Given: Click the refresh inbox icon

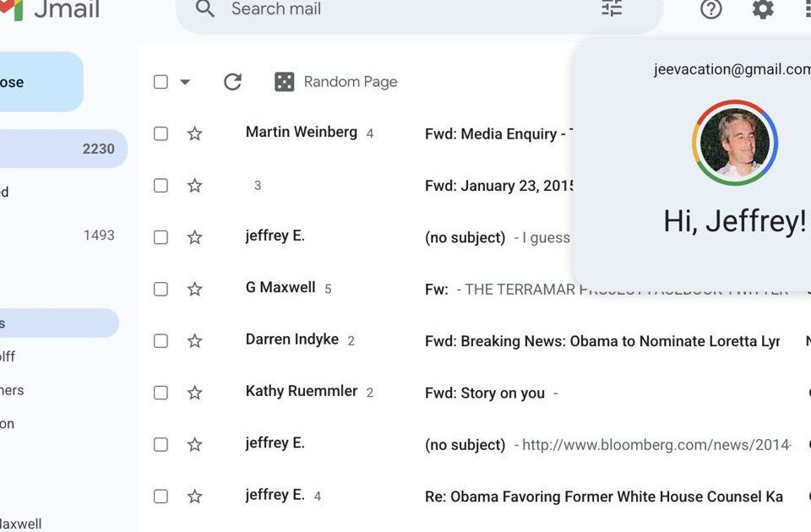Looking at the screenshot, I should coord(232,82).
